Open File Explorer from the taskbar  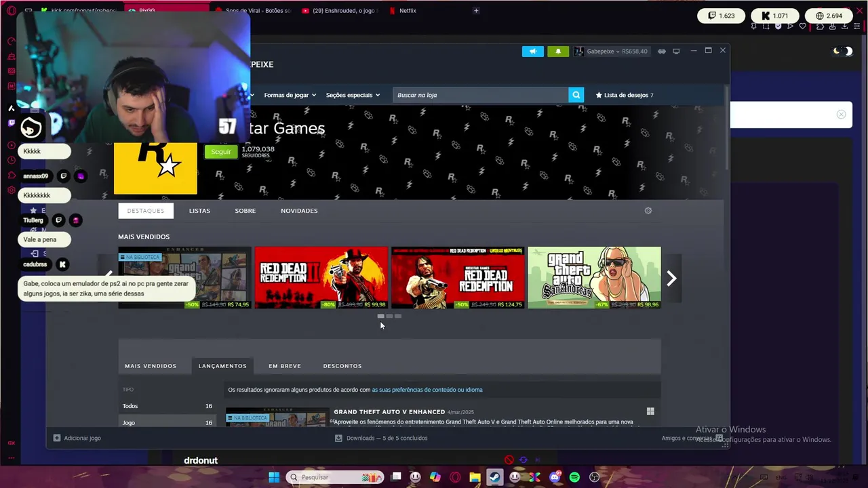pos(475,477)
